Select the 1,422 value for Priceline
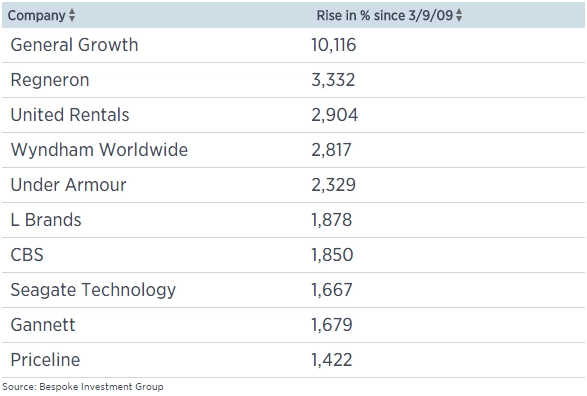Viewport: 587px width, 396px height. (x=332, y=360)
